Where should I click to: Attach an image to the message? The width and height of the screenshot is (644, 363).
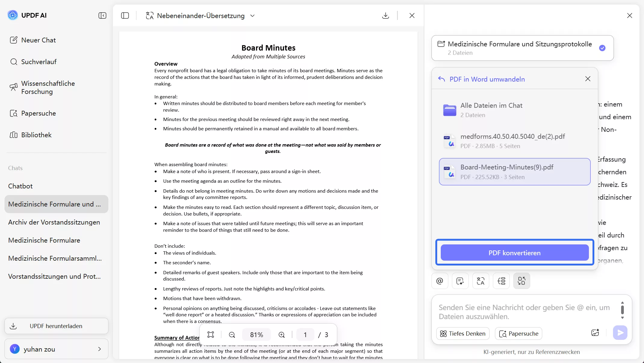click(x=595, y=333)
